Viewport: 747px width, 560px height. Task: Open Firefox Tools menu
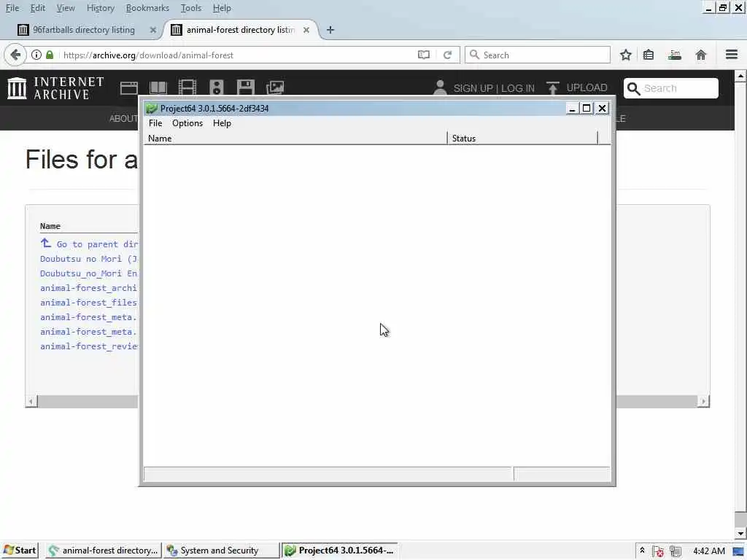coord(190,8)
